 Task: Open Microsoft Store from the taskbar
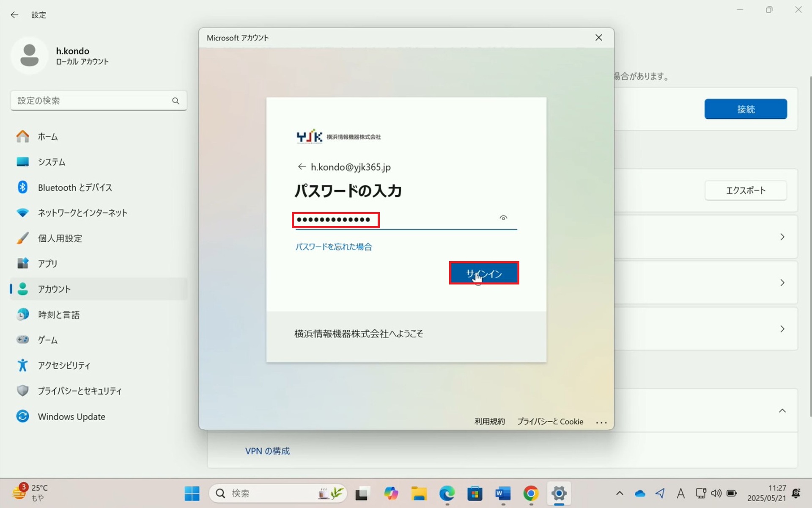(475, 493)
